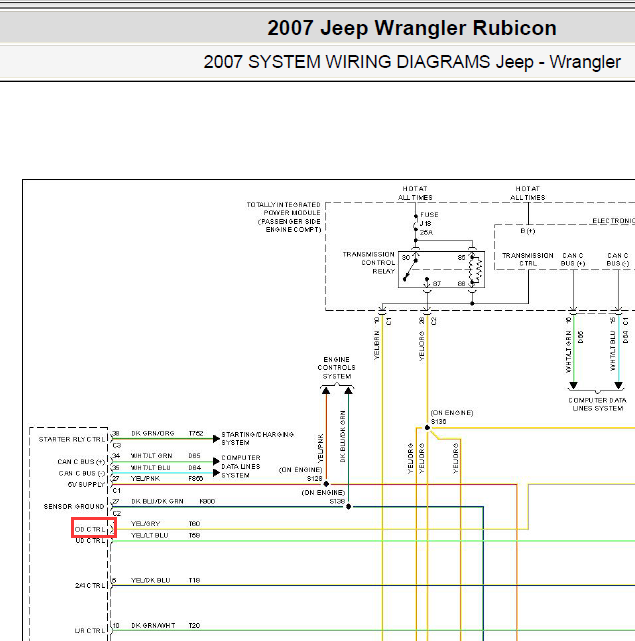Select the "TRANSMISSION CONTROL RELAY" label
This screenshot has width=635, height=641.
(x=369, y=263)
